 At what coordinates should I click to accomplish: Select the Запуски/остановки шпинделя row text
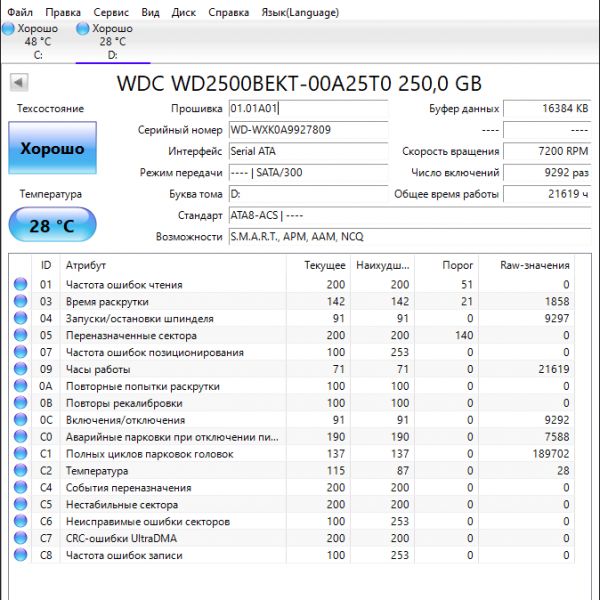(x=140, y=318)
